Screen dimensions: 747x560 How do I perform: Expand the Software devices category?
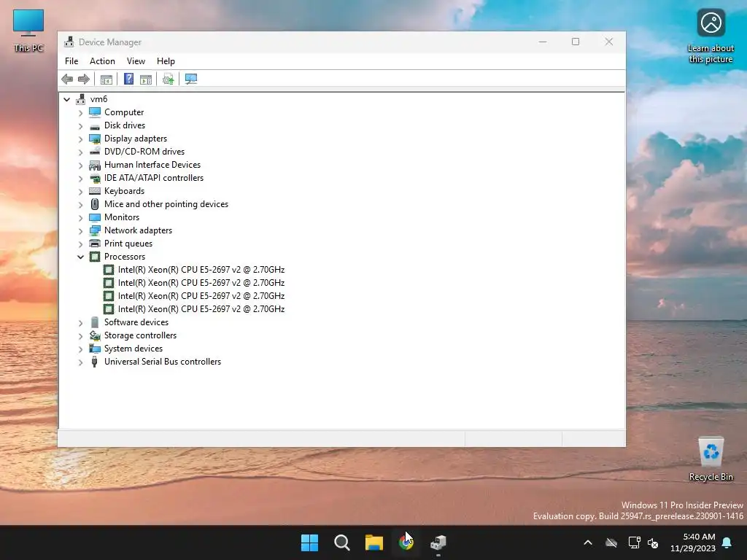click(80, 323)
